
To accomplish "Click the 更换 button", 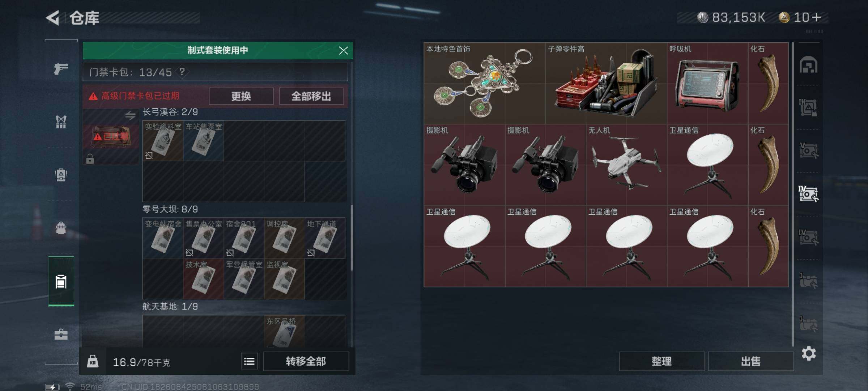I will 241,96.
